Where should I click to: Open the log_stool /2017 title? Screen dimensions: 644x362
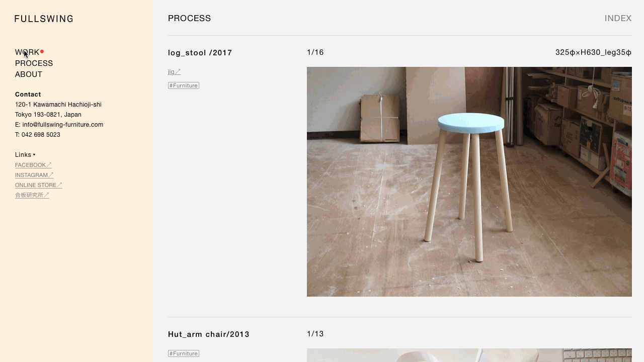[200, 53]
